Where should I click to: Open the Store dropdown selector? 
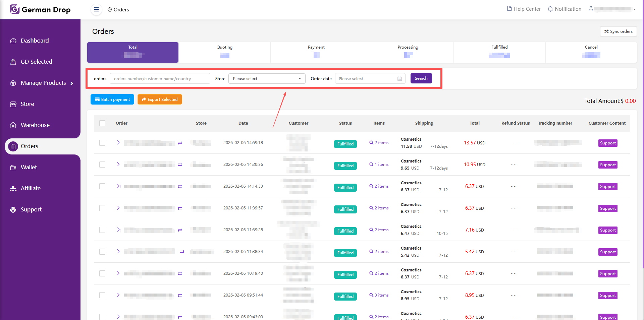(x=267, y=79)
